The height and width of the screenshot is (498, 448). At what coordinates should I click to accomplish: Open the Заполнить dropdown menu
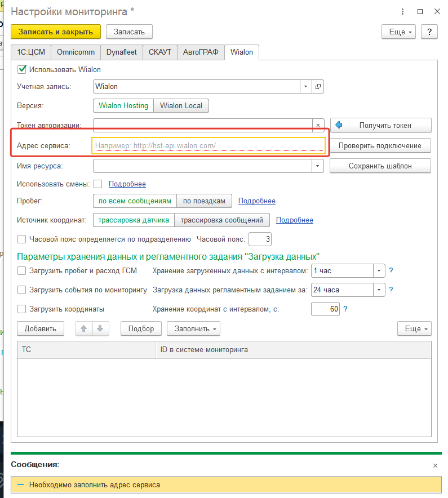(193, 328)
